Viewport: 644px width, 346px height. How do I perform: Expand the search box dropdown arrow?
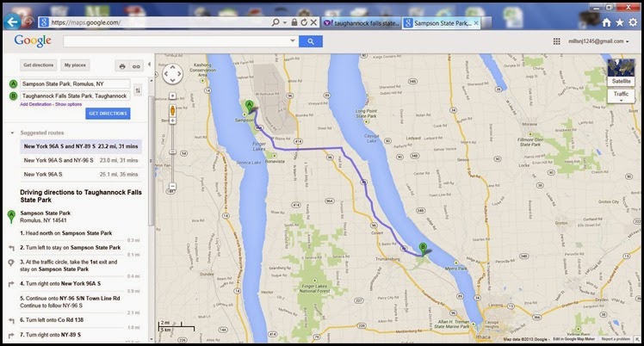pyautogui.click(x=293, y=40)
